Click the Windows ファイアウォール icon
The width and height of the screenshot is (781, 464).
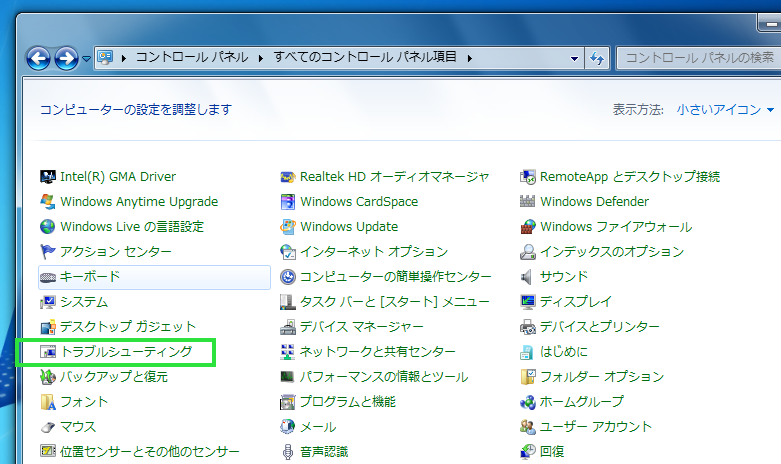click(x=527, y=227)
